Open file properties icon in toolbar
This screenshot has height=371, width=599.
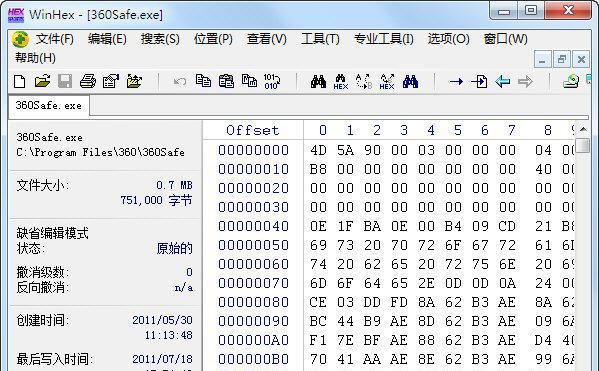[111, 81]
